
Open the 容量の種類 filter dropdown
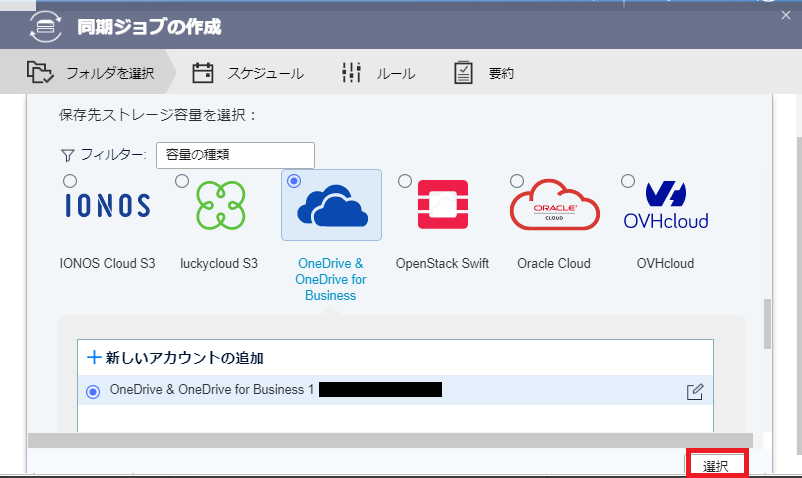click(235, 155)
